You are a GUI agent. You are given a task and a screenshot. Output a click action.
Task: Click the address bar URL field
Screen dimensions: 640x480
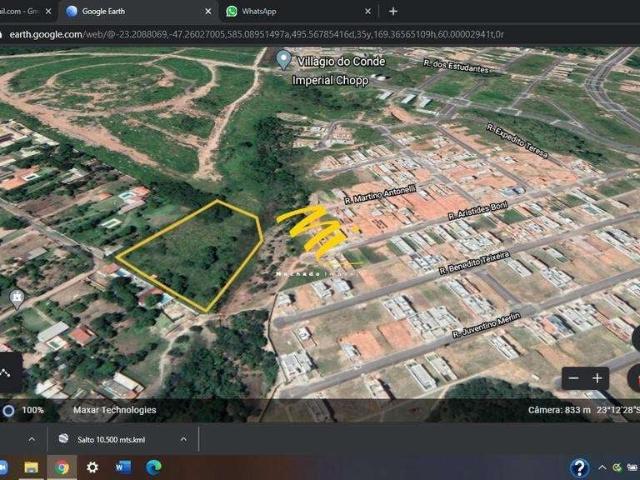point(300,33)
